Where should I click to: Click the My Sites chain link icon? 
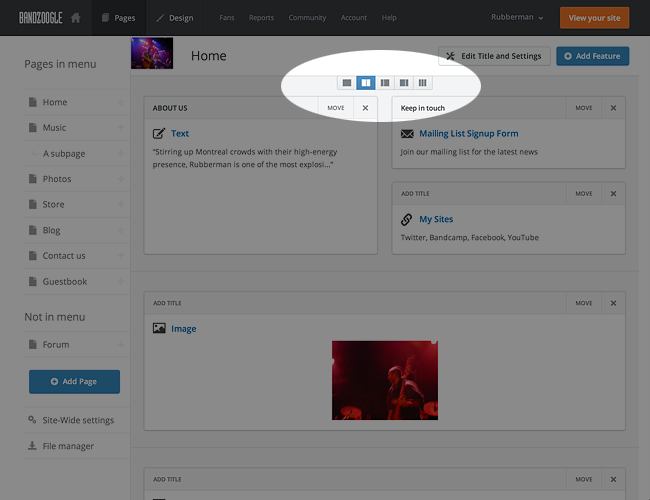pyautogui.click(x=407, y=219)
